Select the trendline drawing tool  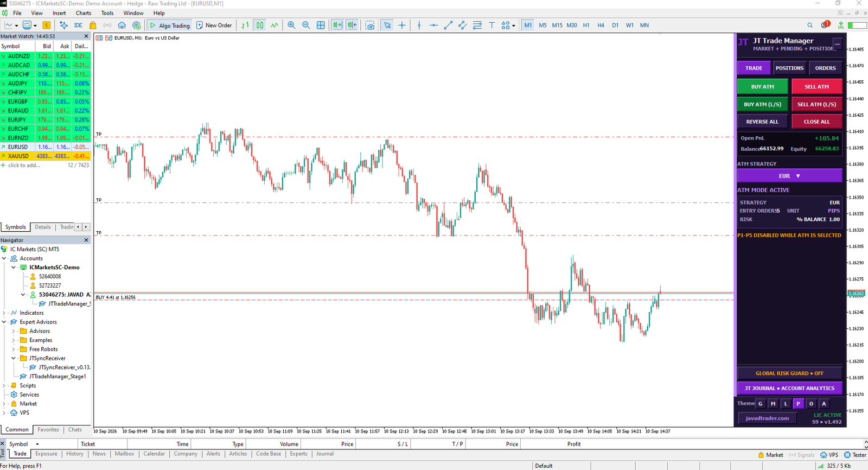click(x=448, y=25)
